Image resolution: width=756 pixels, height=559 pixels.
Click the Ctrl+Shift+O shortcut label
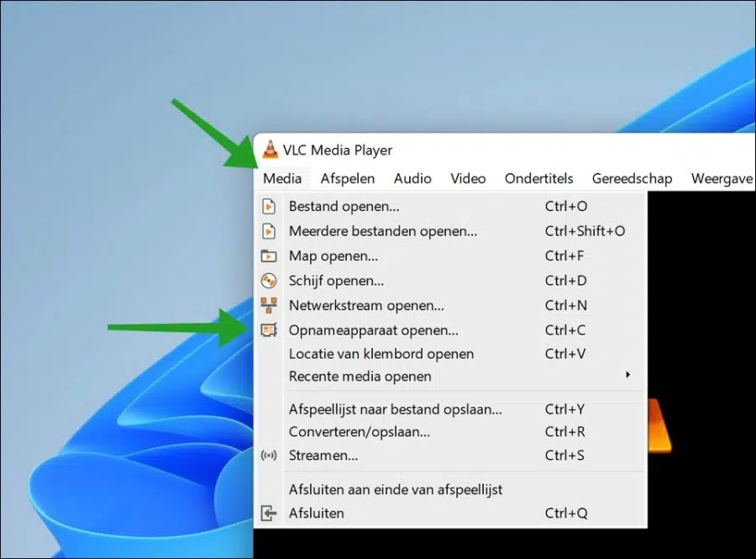point(585,231)
